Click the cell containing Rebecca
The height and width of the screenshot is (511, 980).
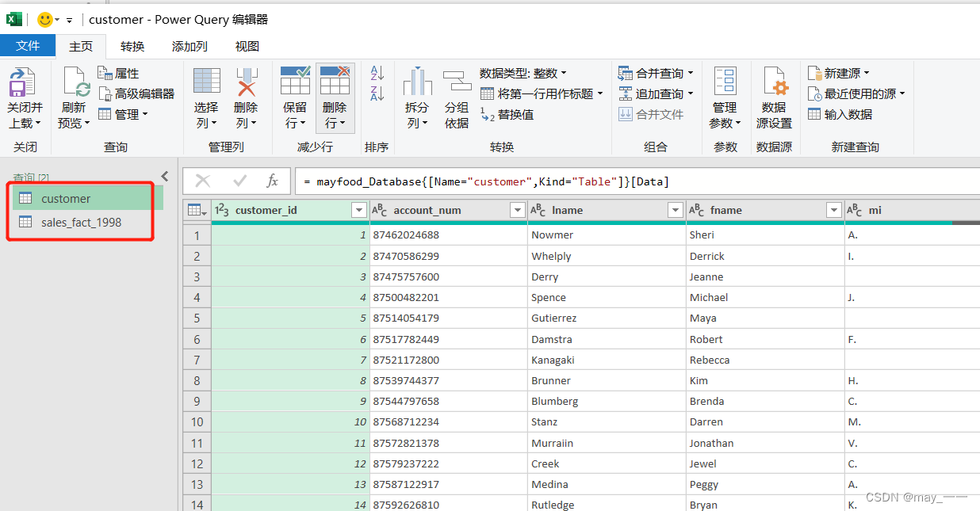pos(765,360)
